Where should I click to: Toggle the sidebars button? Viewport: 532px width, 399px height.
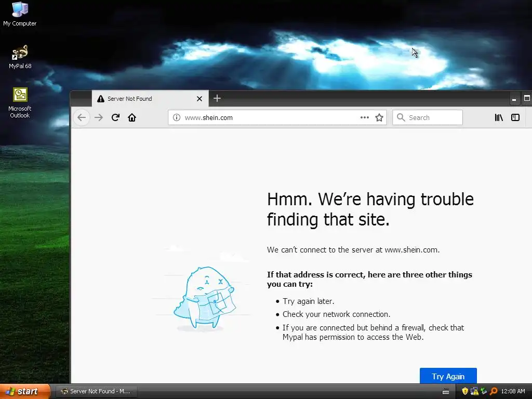(x=515, y=117)
